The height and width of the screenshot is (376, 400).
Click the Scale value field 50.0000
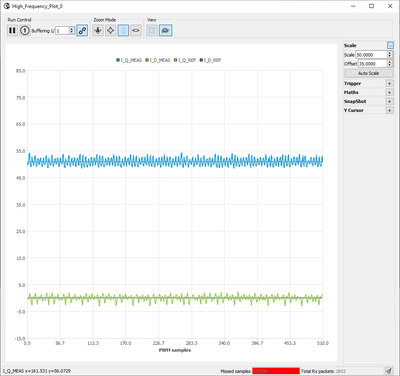371,55
